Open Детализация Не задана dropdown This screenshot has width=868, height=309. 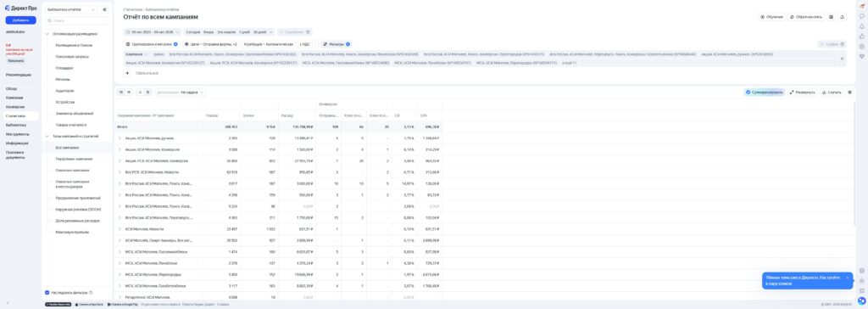[181, 92]
